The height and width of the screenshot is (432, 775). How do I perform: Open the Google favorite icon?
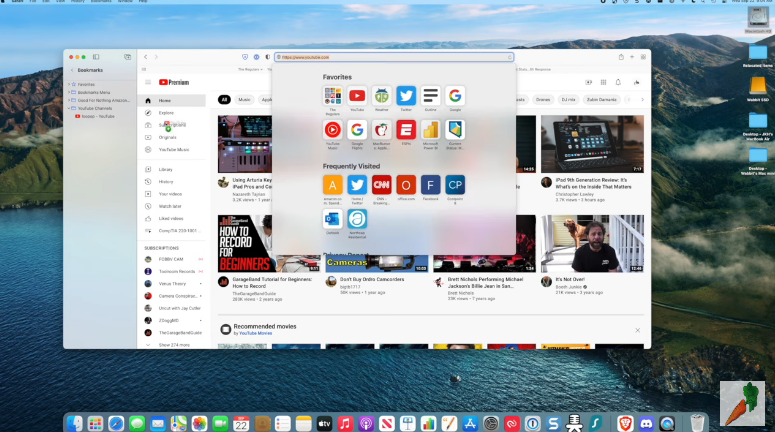455,96
